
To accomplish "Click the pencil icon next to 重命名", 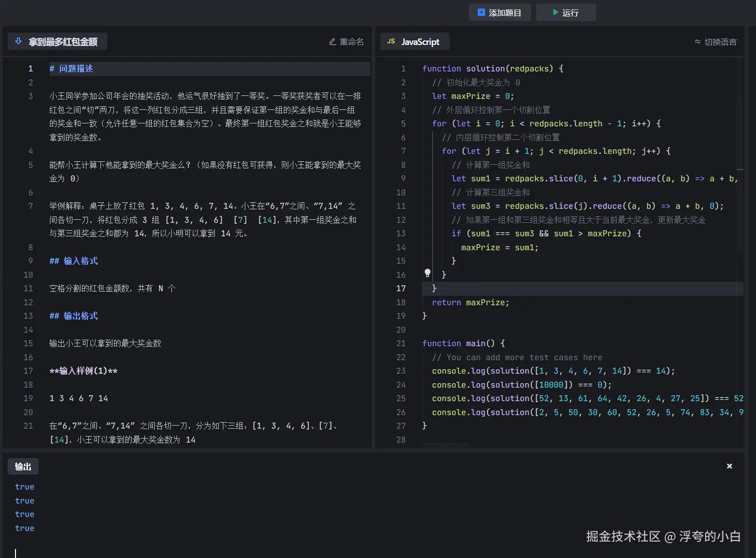I will pos(332,41).
